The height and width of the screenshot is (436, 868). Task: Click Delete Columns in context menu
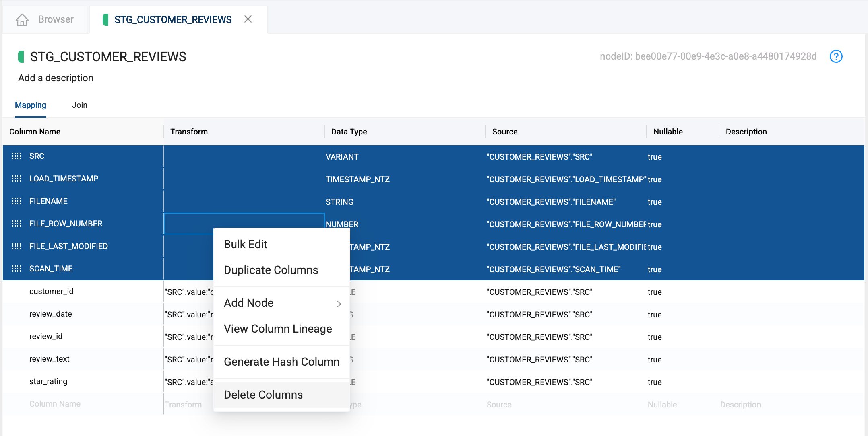click(263, 395)
